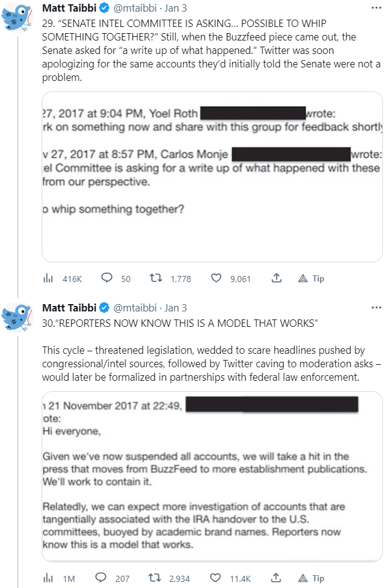View analytics showing 1M views
The image size is (386, 588).
[x=48, y=578]
